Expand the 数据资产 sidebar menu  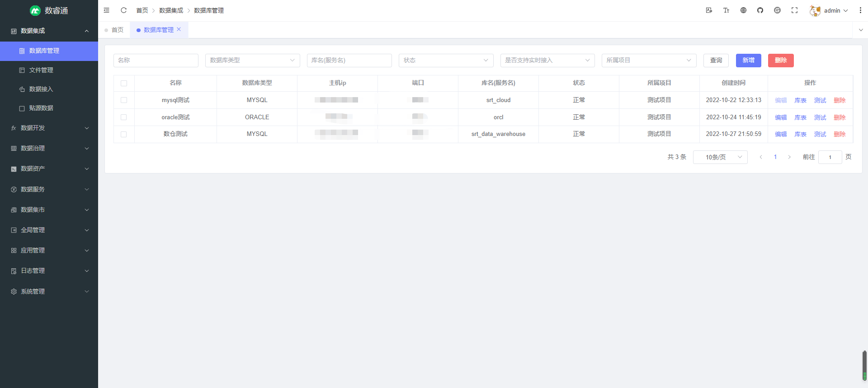[49, 169]
